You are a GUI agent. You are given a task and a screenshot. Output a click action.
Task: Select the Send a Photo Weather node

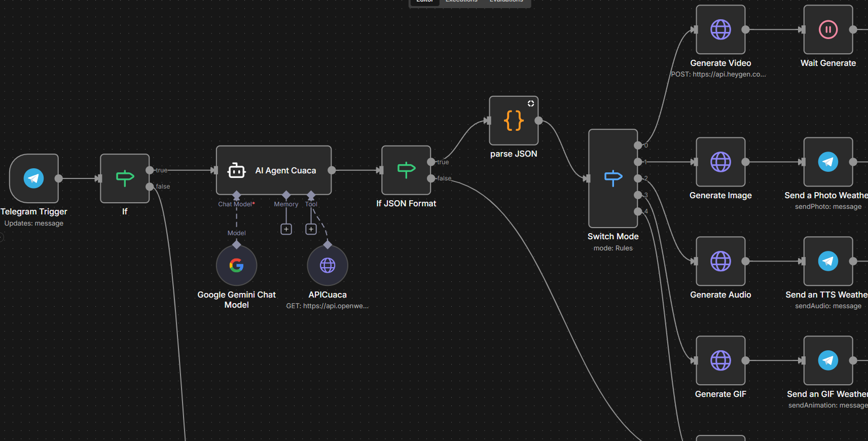[828, 162]
